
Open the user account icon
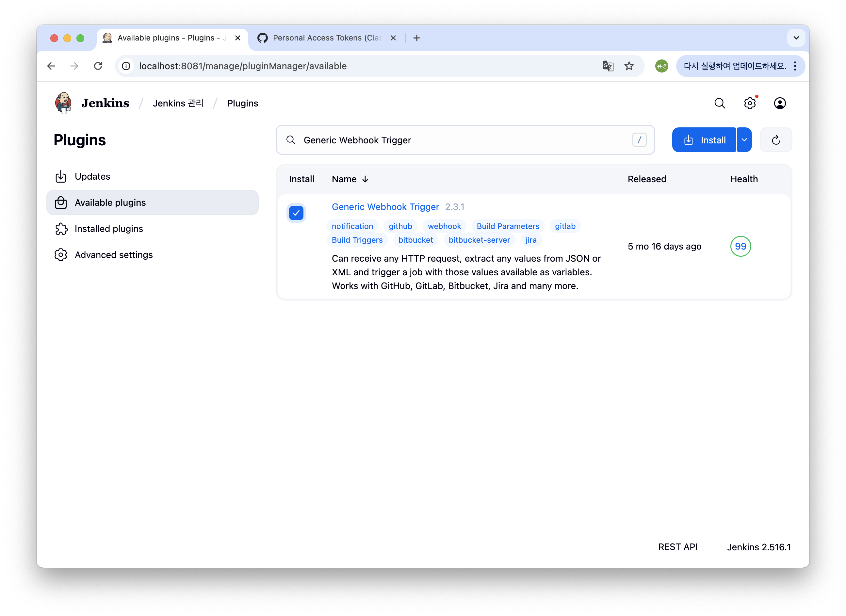[780, 103]
